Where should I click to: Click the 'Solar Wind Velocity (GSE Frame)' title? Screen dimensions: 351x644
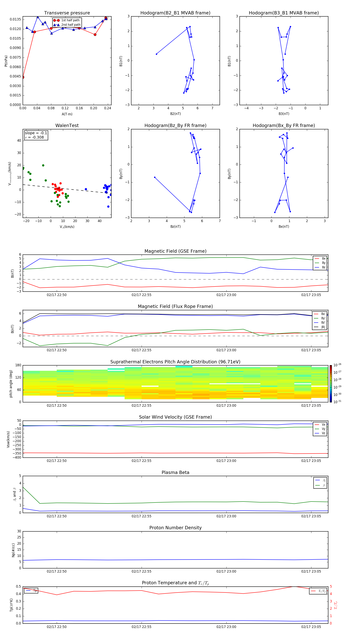tap(175, 417)
